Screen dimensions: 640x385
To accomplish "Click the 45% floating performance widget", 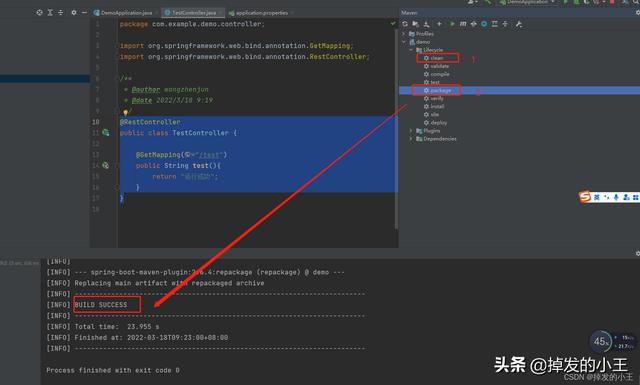I will coord(600,342).
